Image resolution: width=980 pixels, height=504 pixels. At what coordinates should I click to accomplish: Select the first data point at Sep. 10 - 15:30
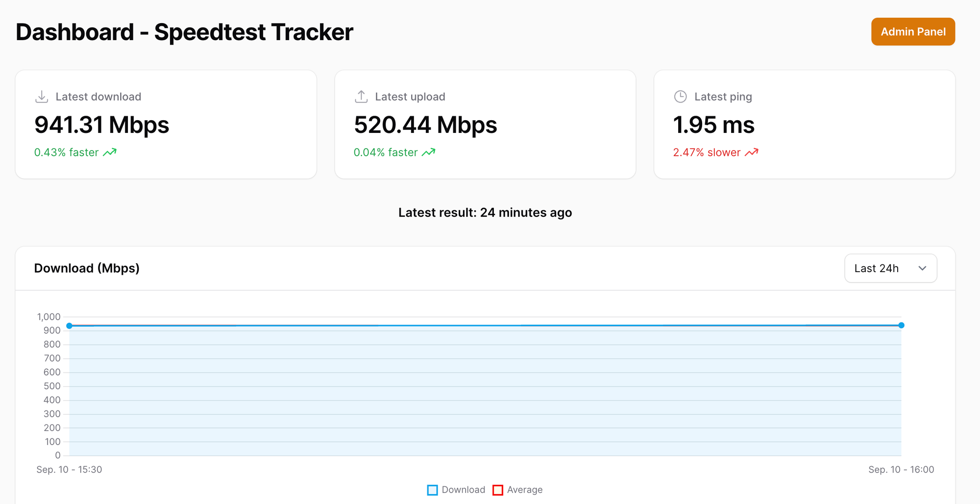70,326
